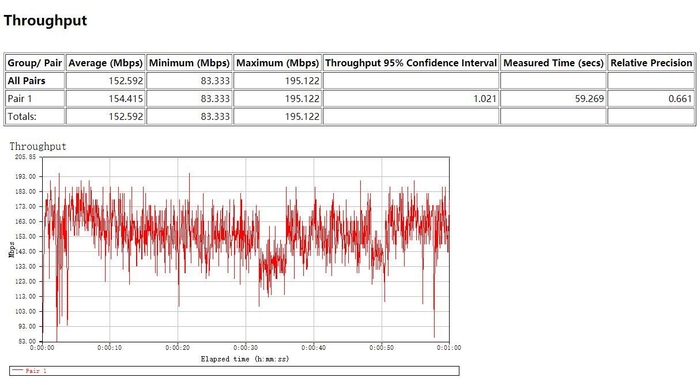Click the large Throughput page heading
The height and width of the screenshot is (385, 700).
(45, 21)
